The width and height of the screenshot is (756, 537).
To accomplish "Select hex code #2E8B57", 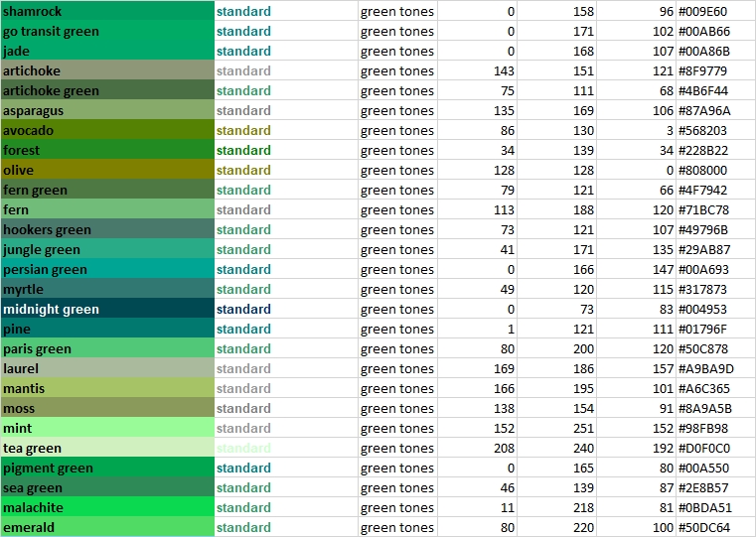I will click(703, 488).
